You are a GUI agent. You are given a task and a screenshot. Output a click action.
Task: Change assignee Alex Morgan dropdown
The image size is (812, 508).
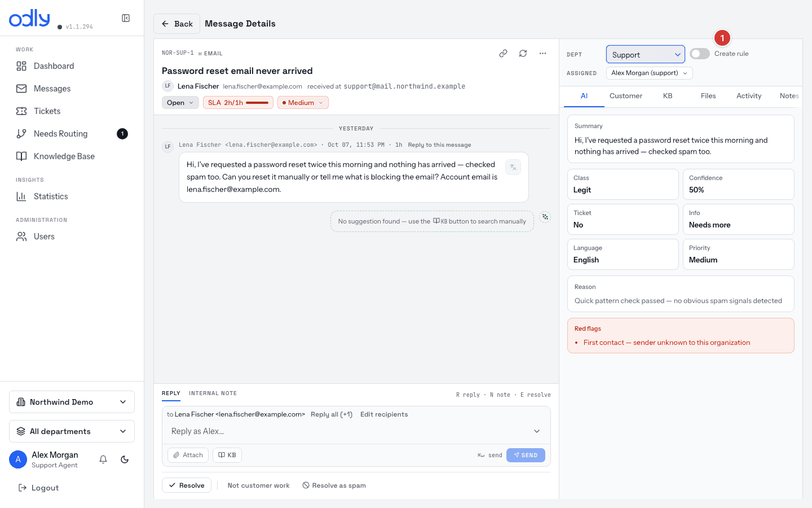(x=650, y=73)
